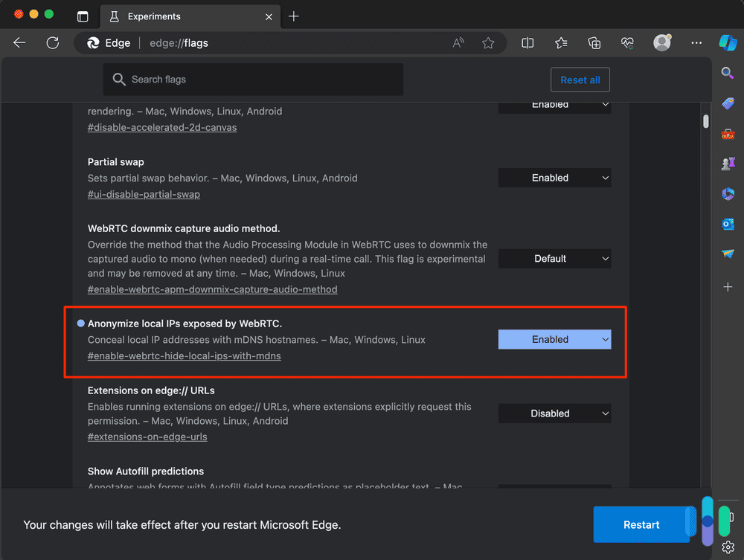744x560 pixels.
Task: Open the WebRTC downmix Default dropdown
Action: (x=554, y=258)
